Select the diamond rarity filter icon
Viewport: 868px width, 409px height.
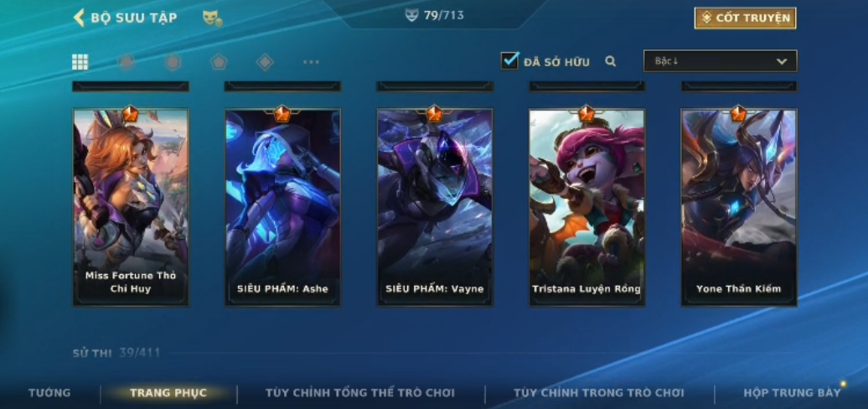pos(265,62)
